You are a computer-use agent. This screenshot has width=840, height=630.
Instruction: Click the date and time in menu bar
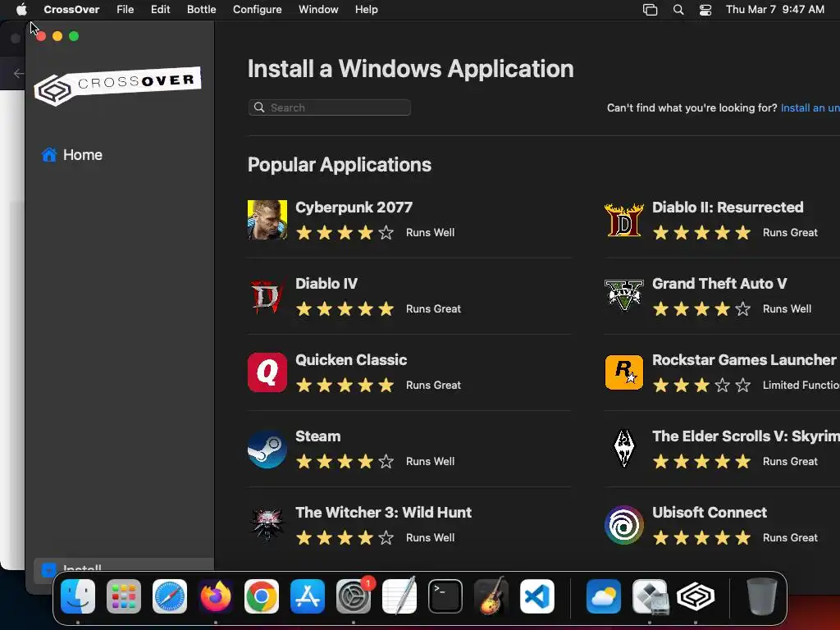tap(774, 10)
